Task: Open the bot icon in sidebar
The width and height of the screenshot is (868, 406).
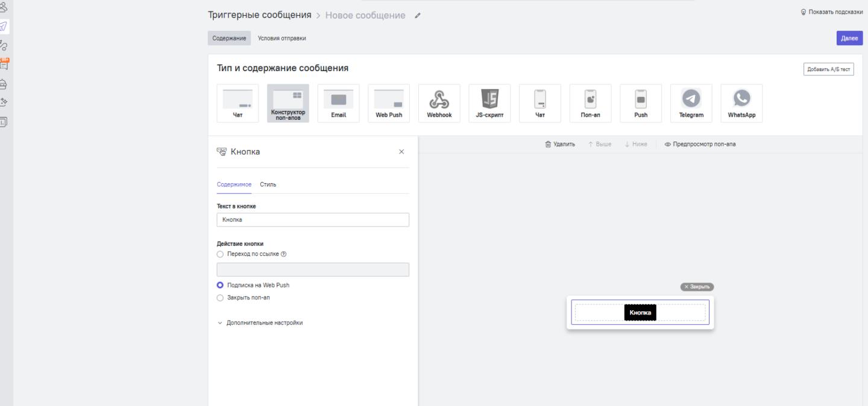Action: coord(4,84)
